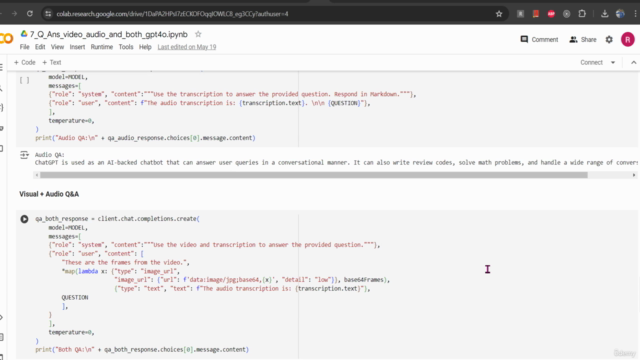Open the File menu
The width and height of the screenshot is (640, 360).
pyautogui.click(x=24, y=47)
